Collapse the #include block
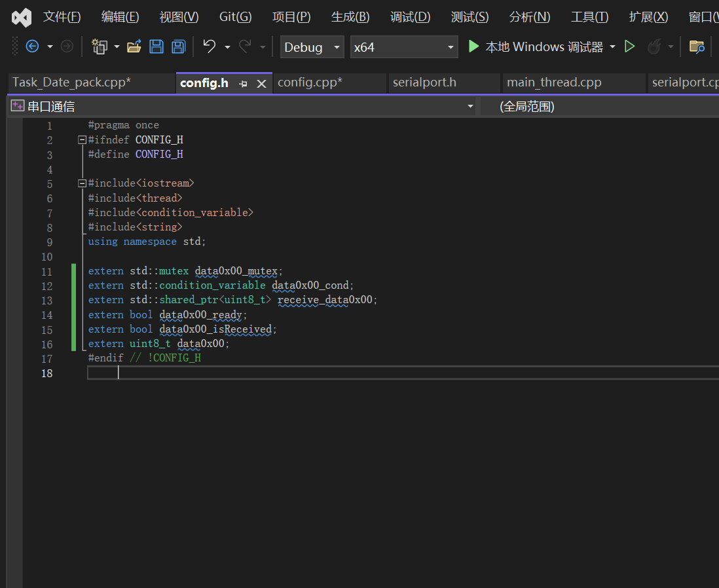The width and height of the screenshot is (719, 588). point(82,183)
